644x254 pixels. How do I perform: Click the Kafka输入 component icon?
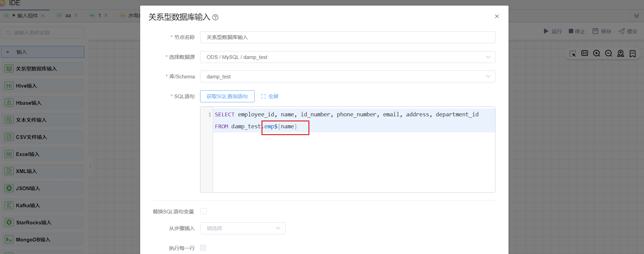click(x=9, y=205)
